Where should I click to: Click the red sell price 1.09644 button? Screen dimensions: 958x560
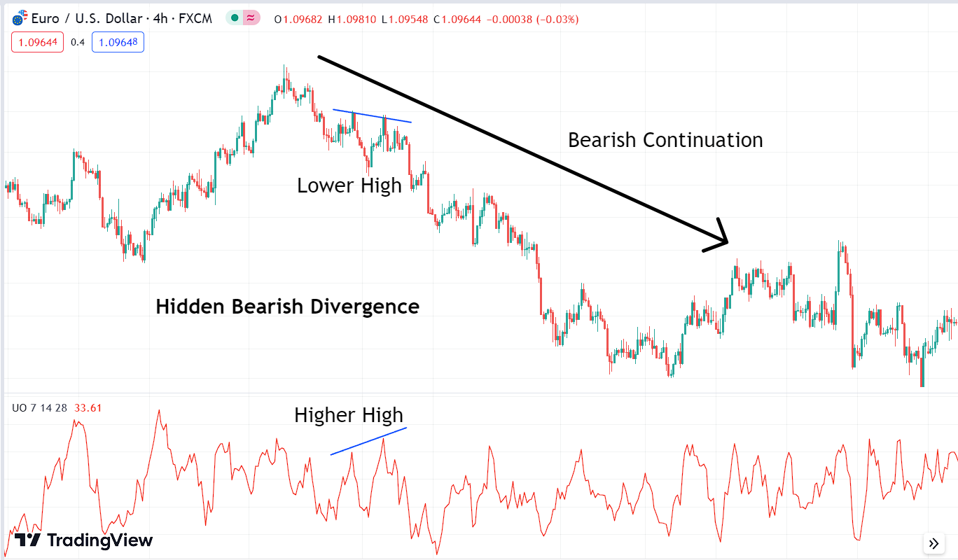click(38, 43)
